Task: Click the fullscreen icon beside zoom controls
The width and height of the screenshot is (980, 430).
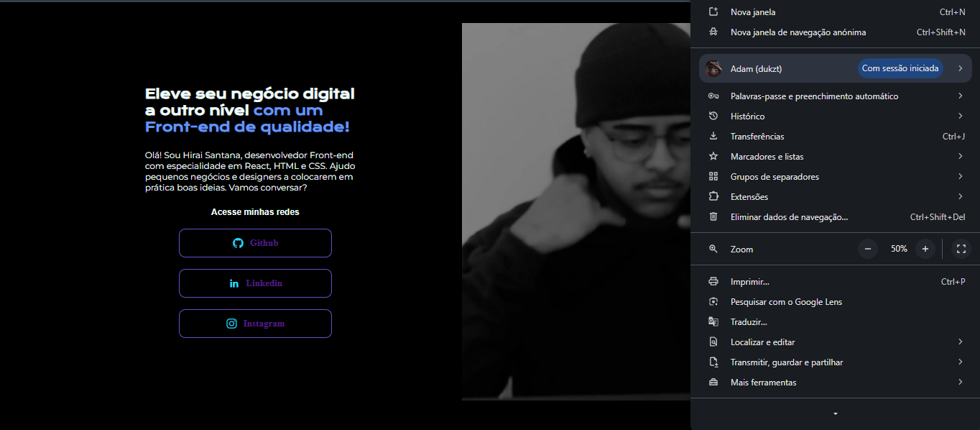Action: click(x=961, y=249)
